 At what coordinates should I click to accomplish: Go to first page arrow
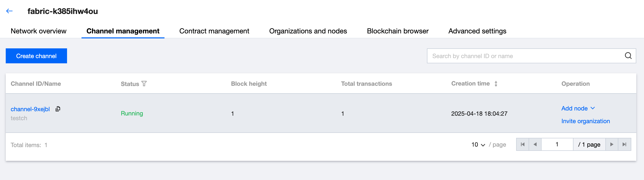(x=522, y=144)
